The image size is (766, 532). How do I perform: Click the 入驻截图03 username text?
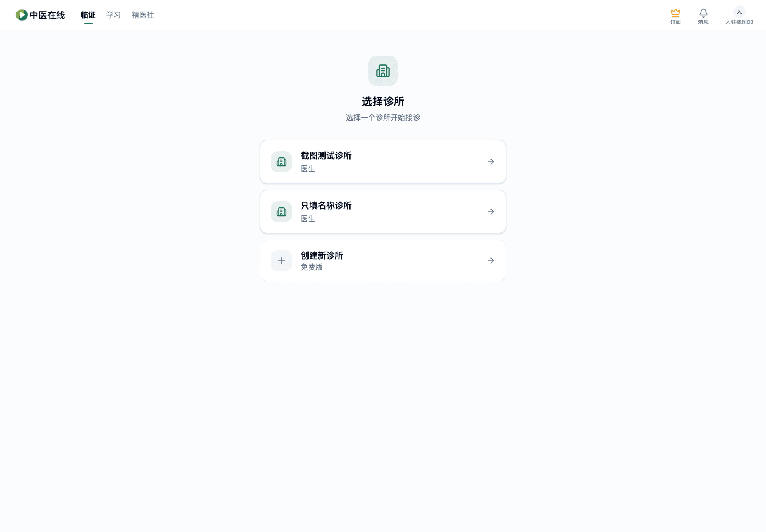739,22
